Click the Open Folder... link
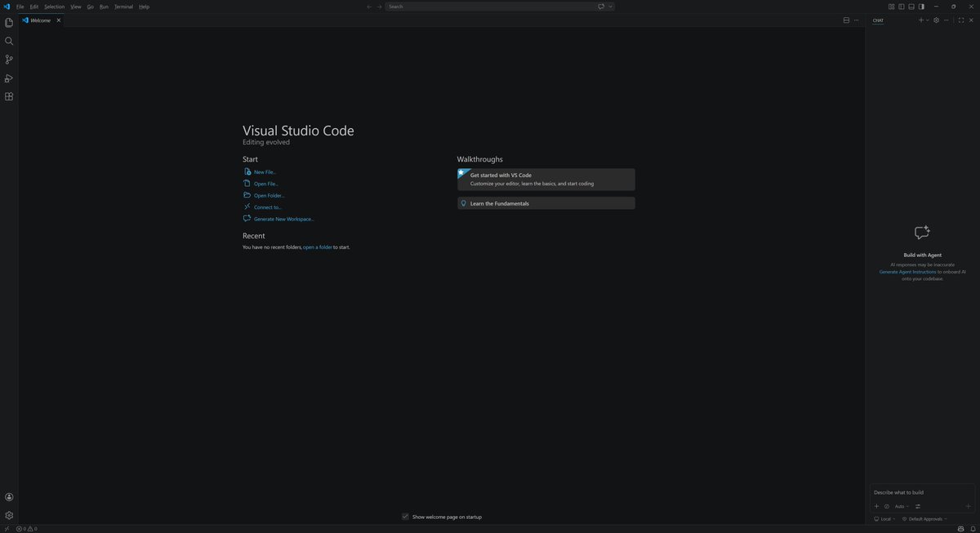Image resolution: width=980 pixels, height=533 pixels. tap(269, 196)
